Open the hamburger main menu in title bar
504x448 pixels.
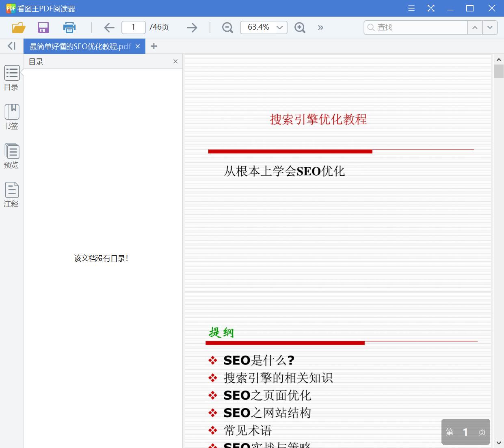pyautogui.click(x=411, y=9)
